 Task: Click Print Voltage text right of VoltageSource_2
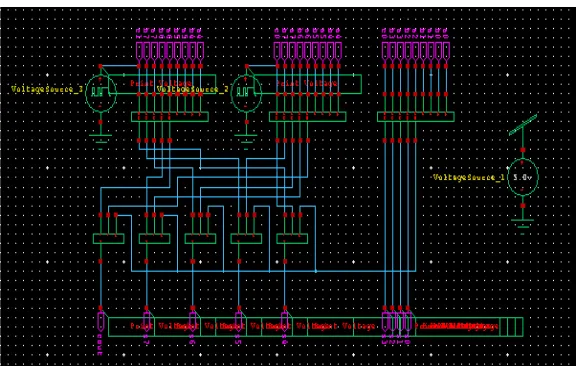tap(307, 83)
